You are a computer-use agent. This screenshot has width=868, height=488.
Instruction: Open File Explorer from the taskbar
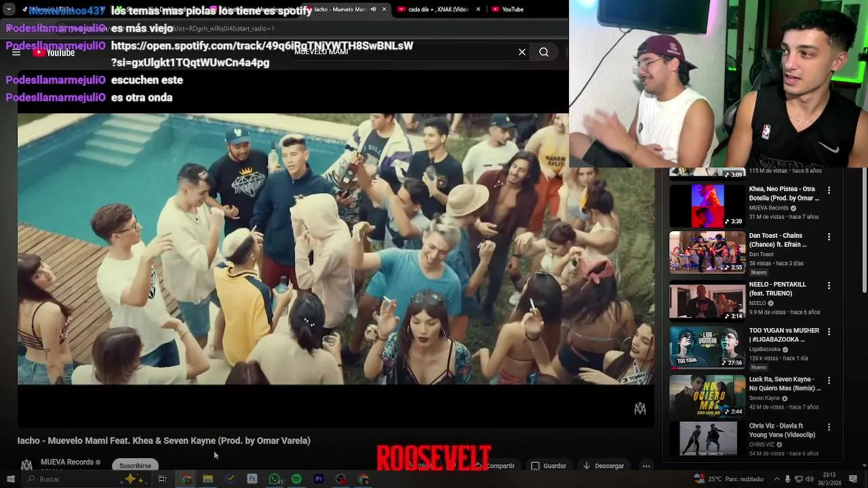[208, 479]
